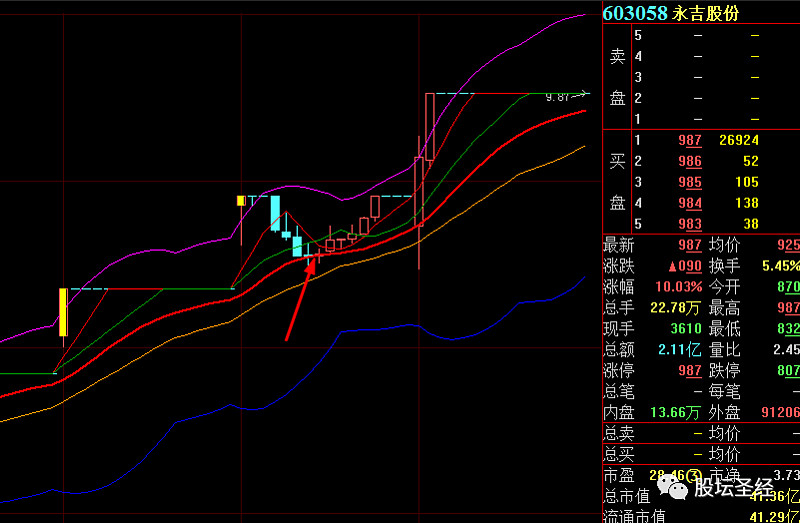Click the 9.87 price marker on chart
This screenshot has height=523, width=800.
point(557,97)
